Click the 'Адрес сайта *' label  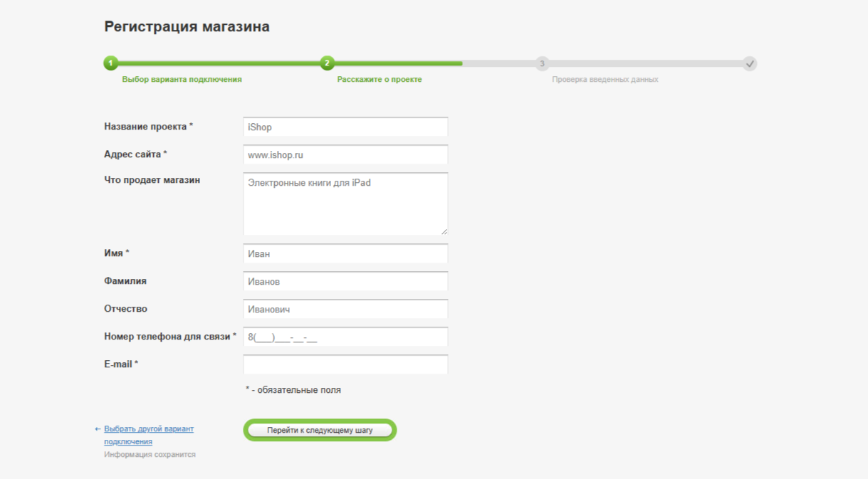click(x=135, y=154)
